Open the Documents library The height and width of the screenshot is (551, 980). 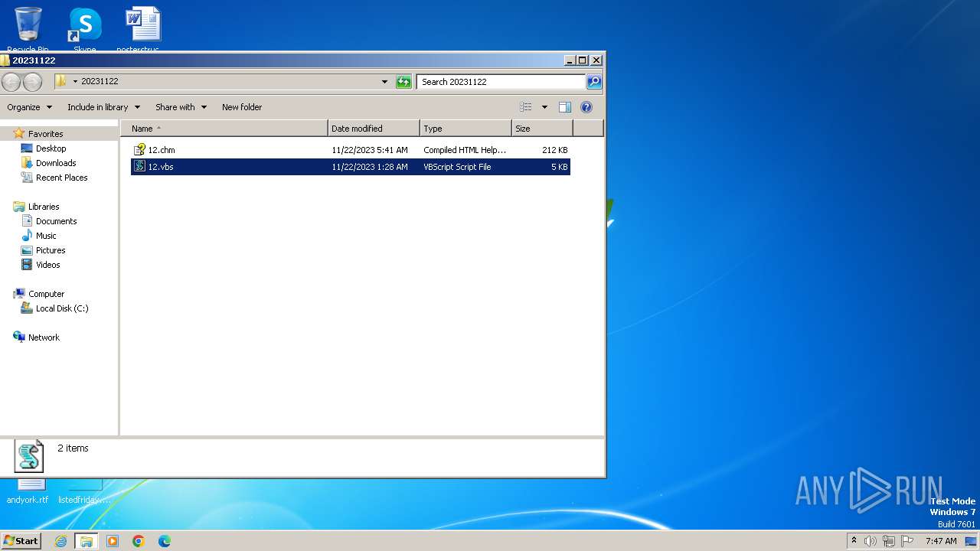(56, 221)
